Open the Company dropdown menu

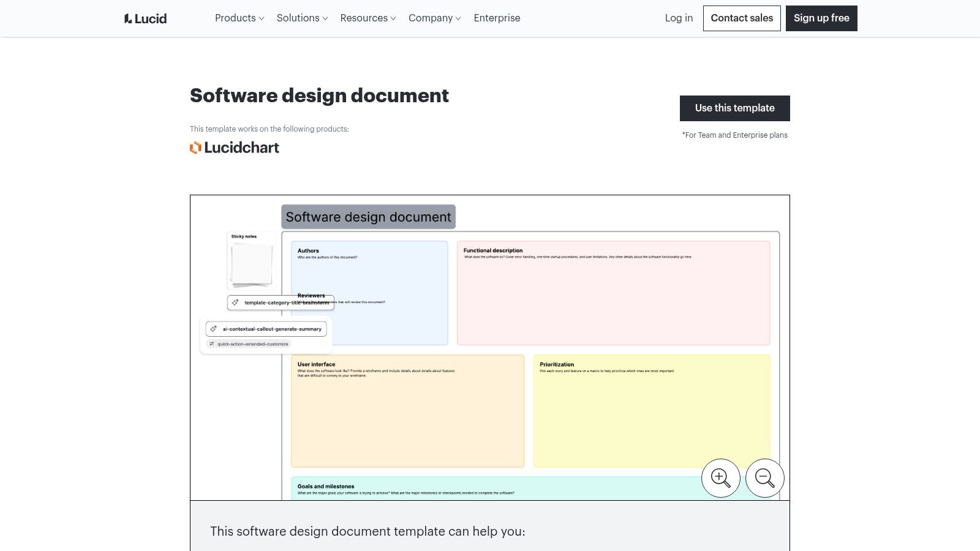(434, 18)
